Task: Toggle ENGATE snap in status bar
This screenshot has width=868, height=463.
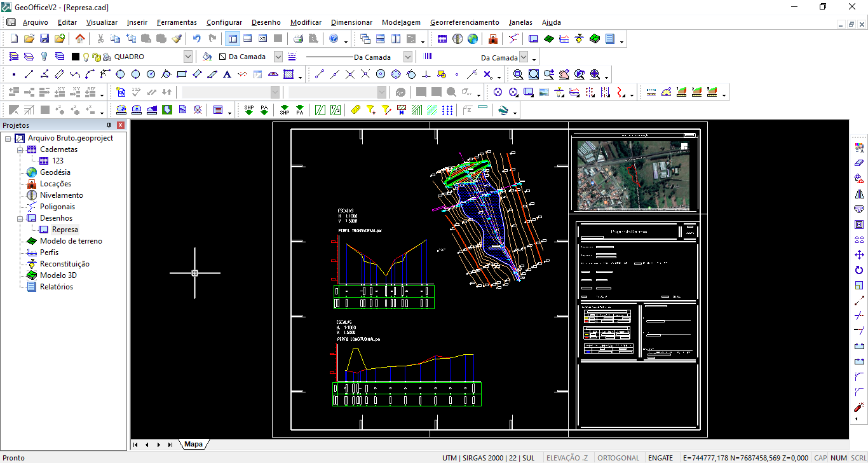Action: click(660, 458)
